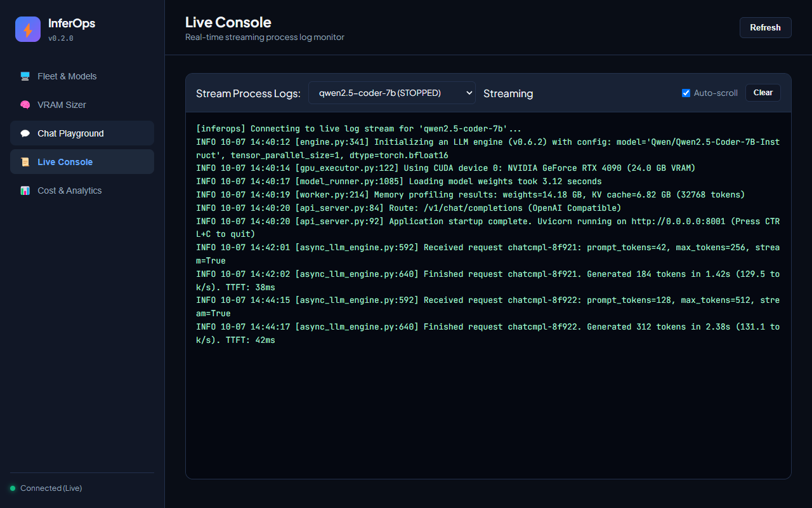Image resolution: width=812 pixels, height=508 pixels.
Task: Click the '/v1/chat/completions' route log line
Action: (x=409, y=208)
